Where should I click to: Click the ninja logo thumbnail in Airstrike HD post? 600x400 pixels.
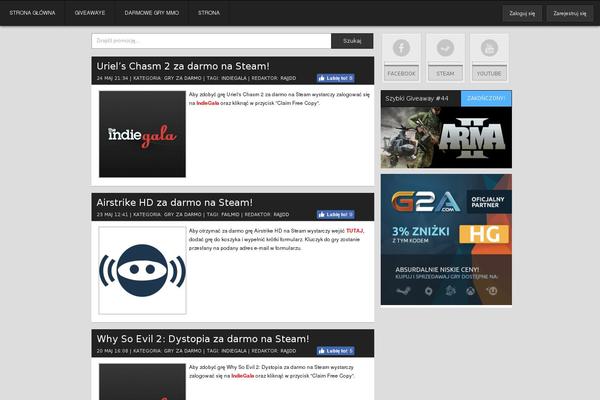point(142,270)
